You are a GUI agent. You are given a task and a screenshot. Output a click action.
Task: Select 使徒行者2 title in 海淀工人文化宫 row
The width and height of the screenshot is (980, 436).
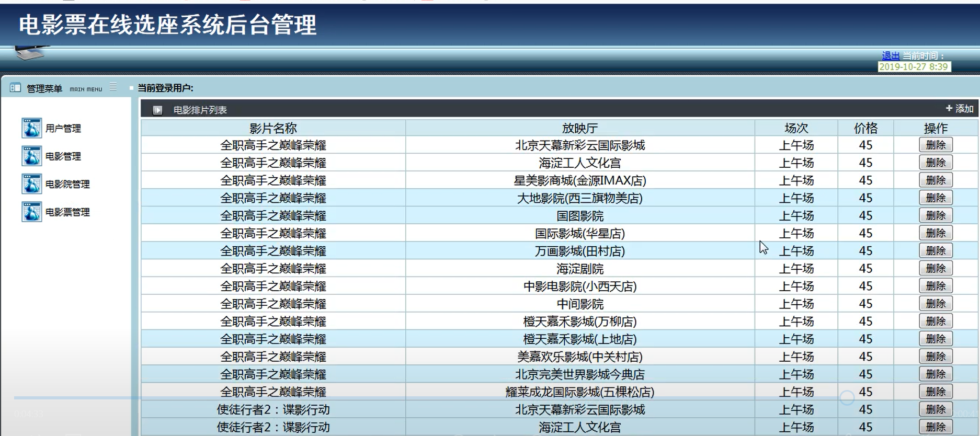(x=273, y=427)
